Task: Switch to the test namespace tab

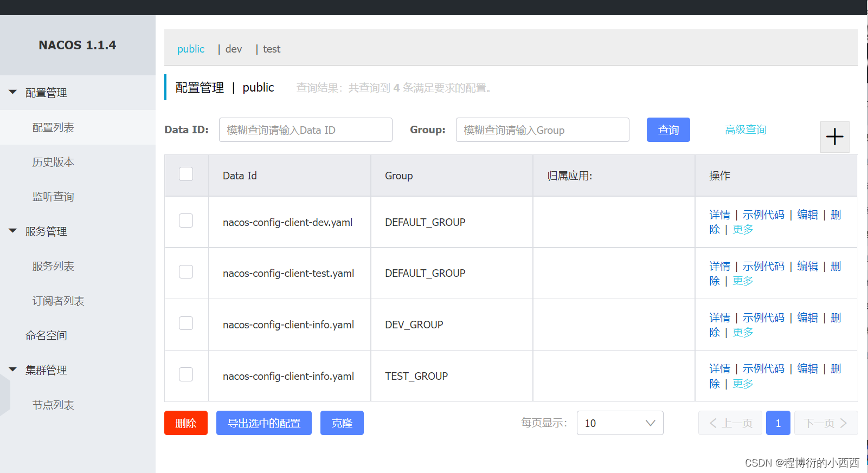Action: click(272, 49)
